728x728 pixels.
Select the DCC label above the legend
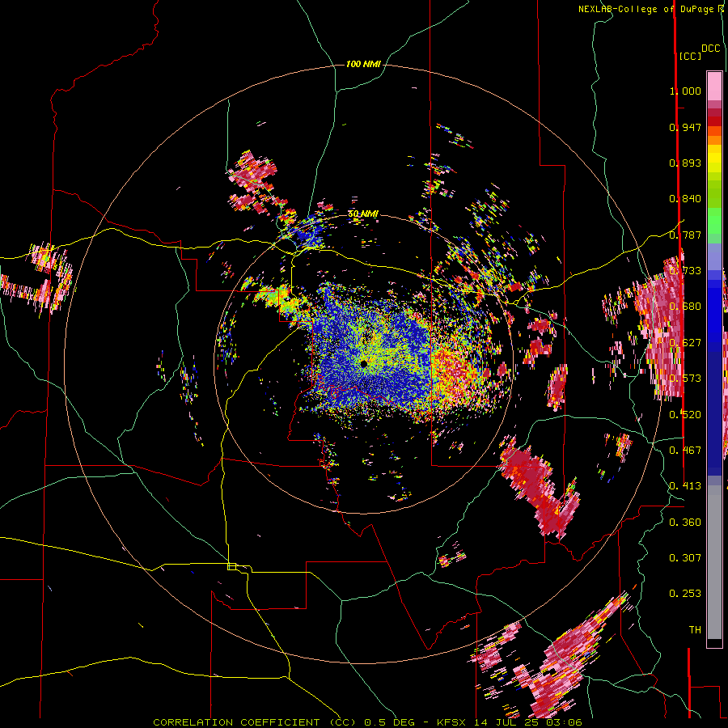tap(711, 49)
